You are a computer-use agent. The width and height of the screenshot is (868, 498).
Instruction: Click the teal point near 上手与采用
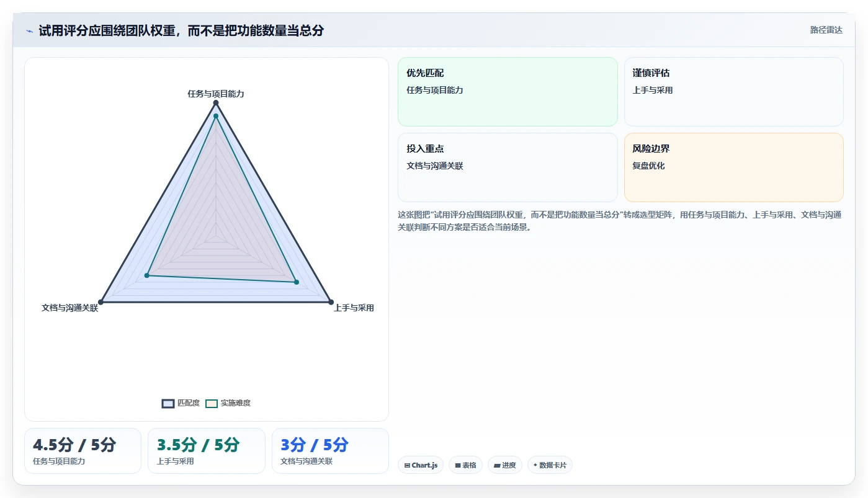pyautogui.click(x=296, y=282)
